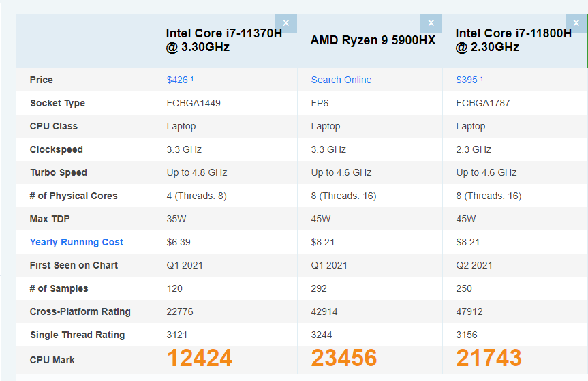Click the Cross-Platform Rating label
This screenshot has height=381, width=588.
click(80, 312)
